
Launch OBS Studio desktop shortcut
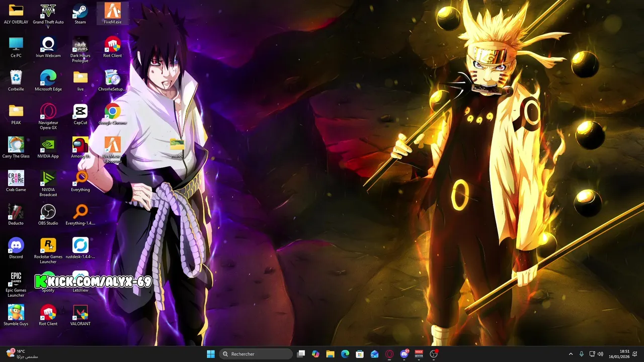(48, 215)
